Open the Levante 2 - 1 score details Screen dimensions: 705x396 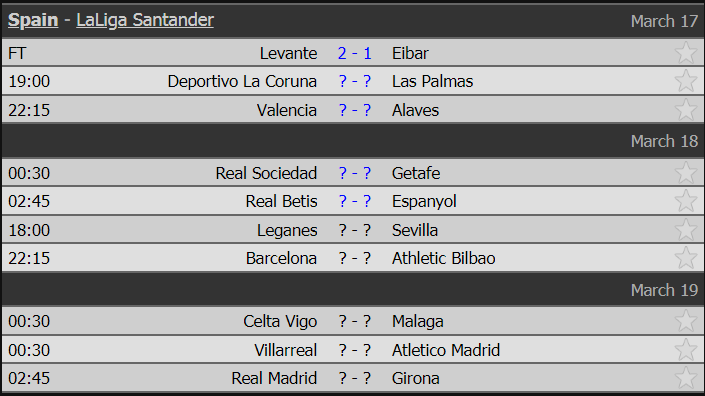[x=354, y=53]
